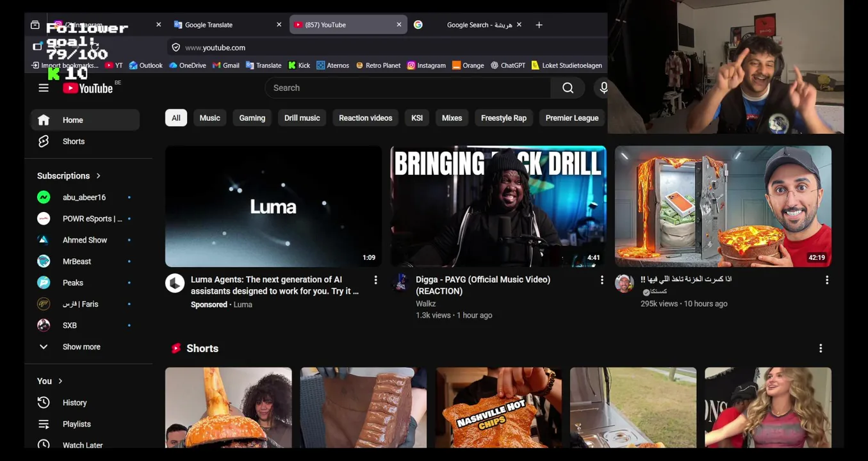Open Gmail bookmark

pos(226,65)
